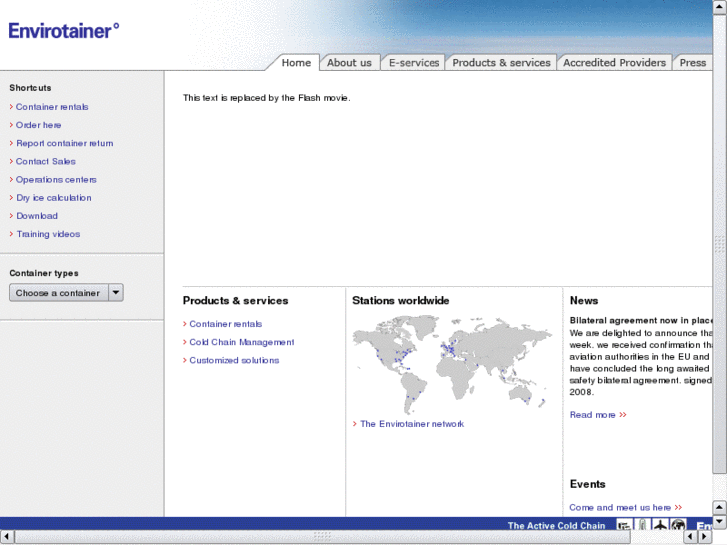The image size is (727, 545).
Task: Click The Active Cold Chain footer text
Action: click(x=556, y=526)
